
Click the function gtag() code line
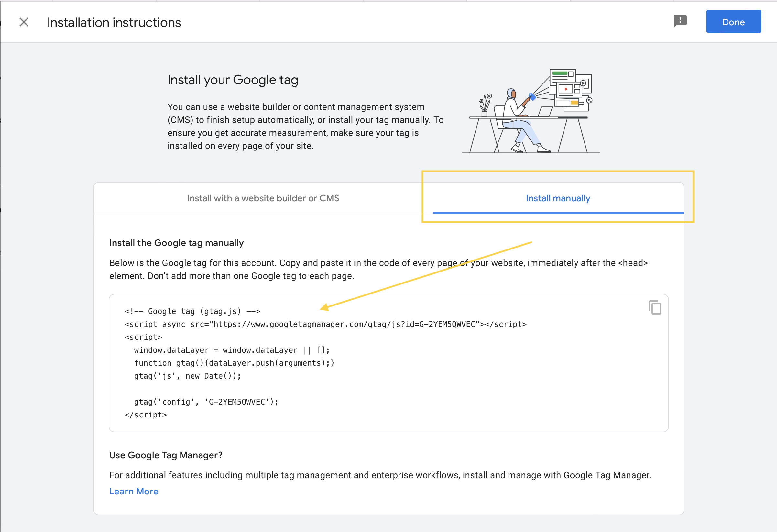pos(234,363)
